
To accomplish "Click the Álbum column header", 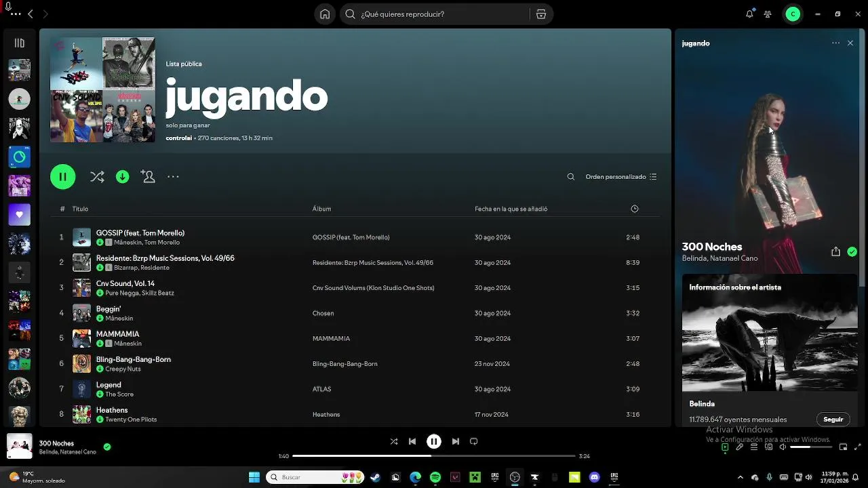I will [x=321, y=209].
